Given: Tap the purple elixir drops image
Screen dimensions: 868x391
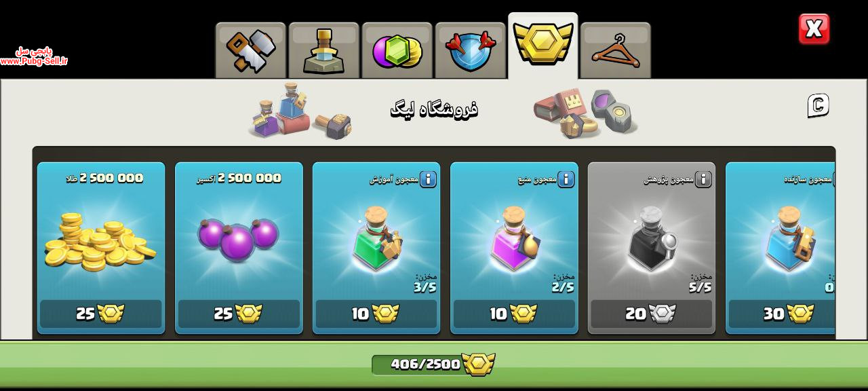Looking at the screenshot, I should 238,238.
